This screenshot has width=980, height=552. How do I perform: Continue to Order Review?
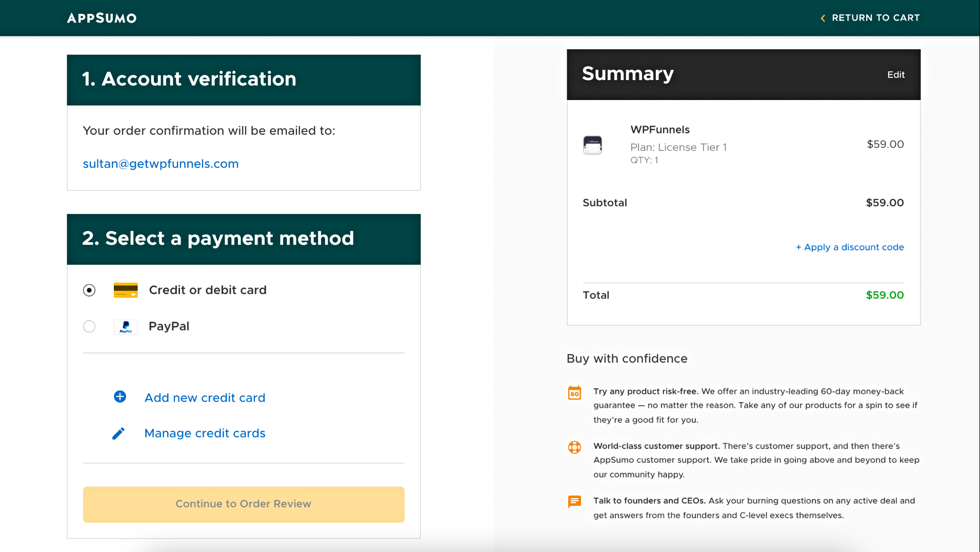click(244, 504)
